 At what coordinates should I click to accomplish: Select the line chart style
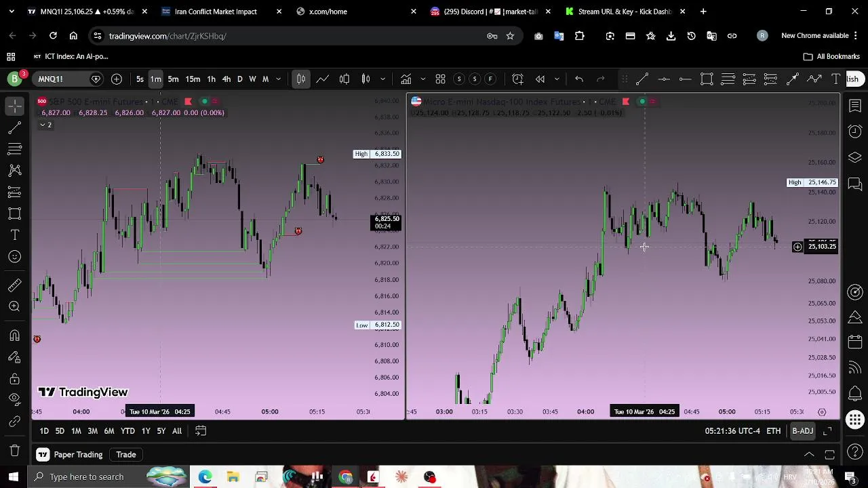pyautogui.click(x=323, y=79)
